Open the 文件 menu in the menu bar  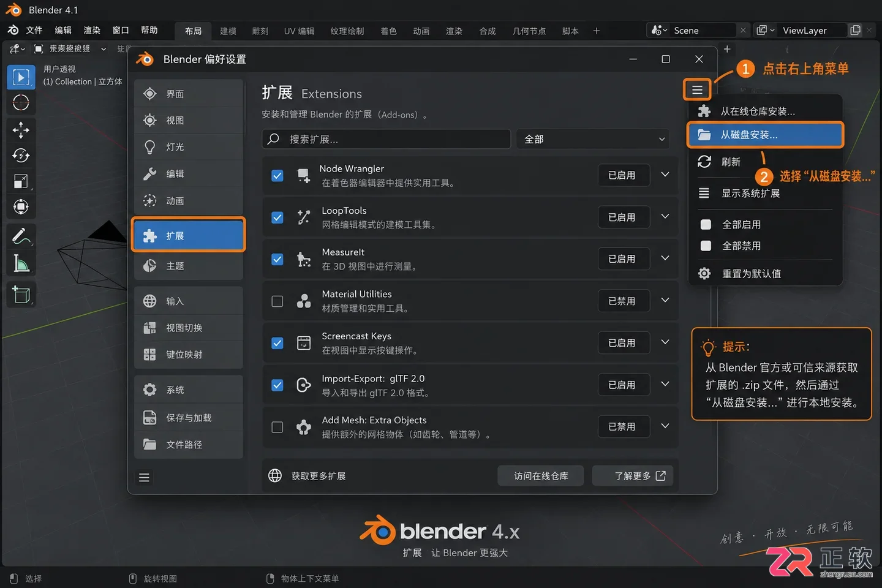34,30
